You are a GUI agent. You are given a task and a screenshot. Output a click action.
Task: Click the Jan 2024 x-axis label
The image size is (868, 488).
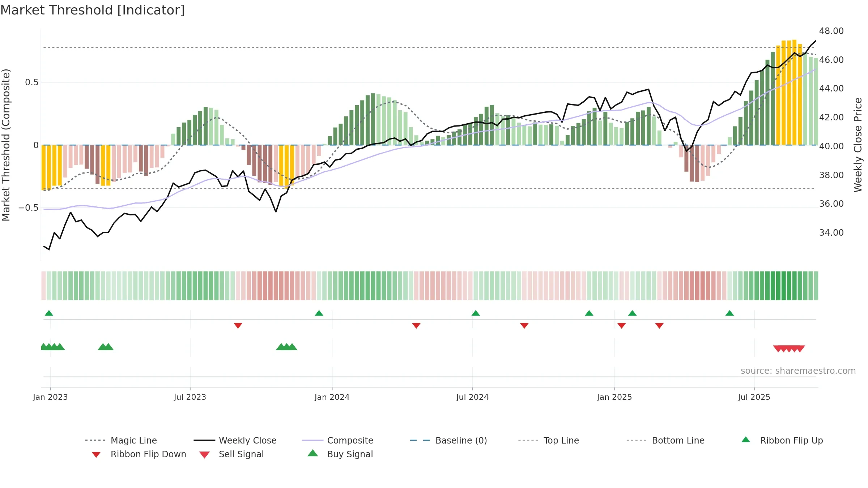tap(332, 397)
